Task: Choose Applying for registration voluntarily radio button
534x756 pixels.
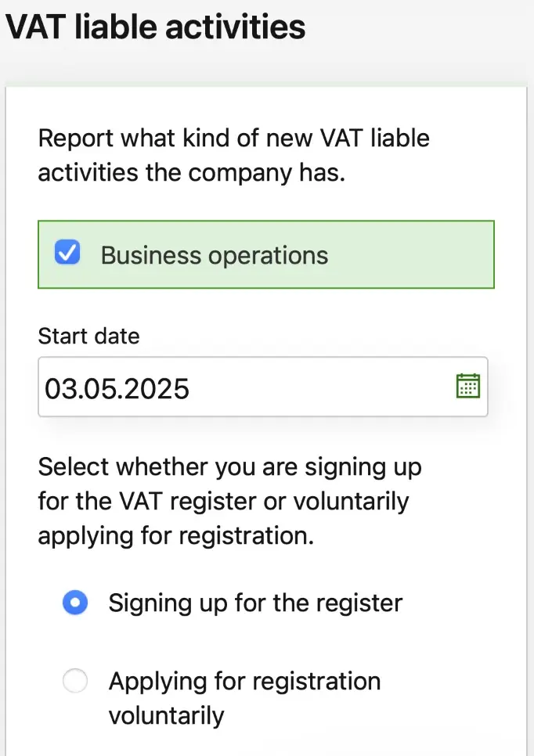Action: [75, 681]
